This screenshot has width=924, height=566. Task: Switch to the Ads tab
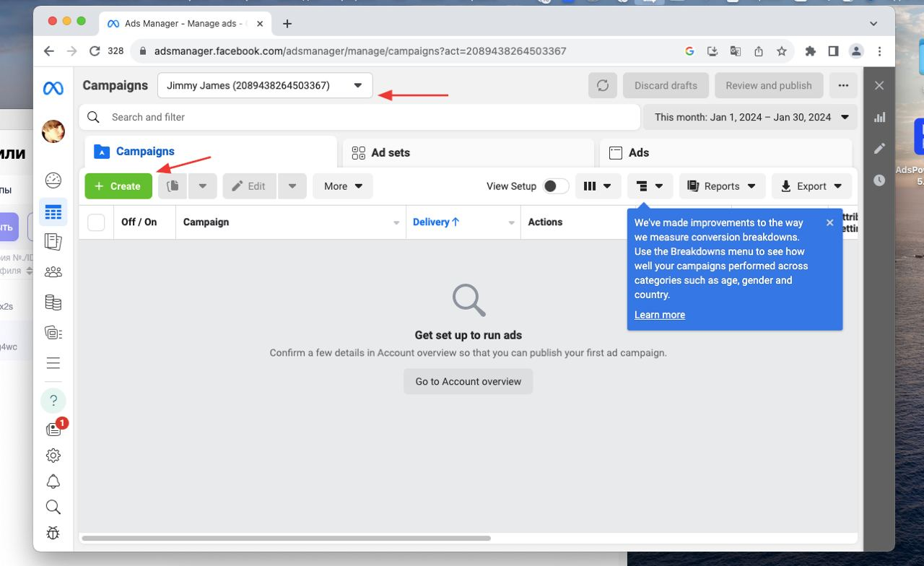coord(726,153)
